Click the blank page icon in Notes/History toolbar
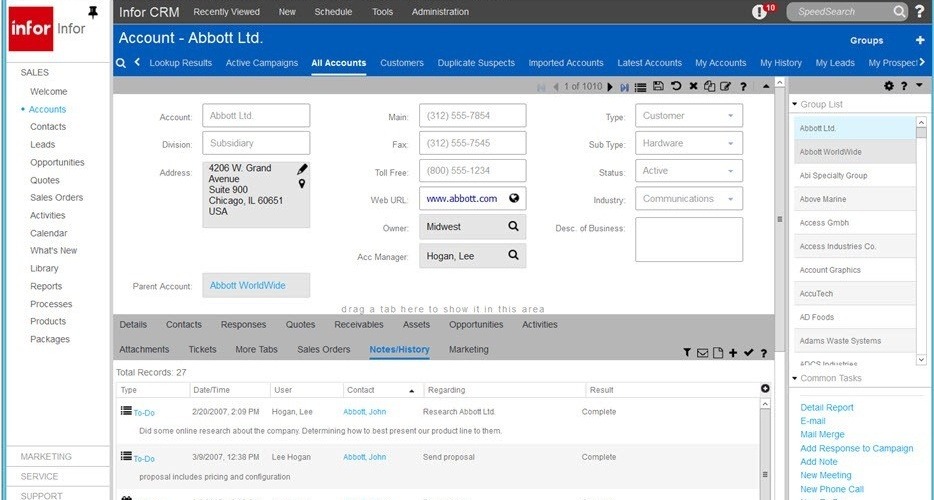 click(718, 353)
